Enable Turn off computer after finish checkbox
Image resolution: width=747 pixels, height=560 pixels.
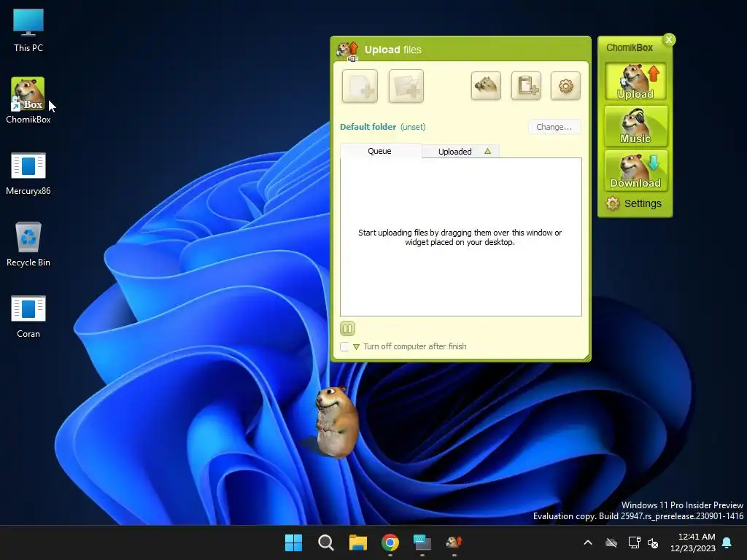(344, 346)
